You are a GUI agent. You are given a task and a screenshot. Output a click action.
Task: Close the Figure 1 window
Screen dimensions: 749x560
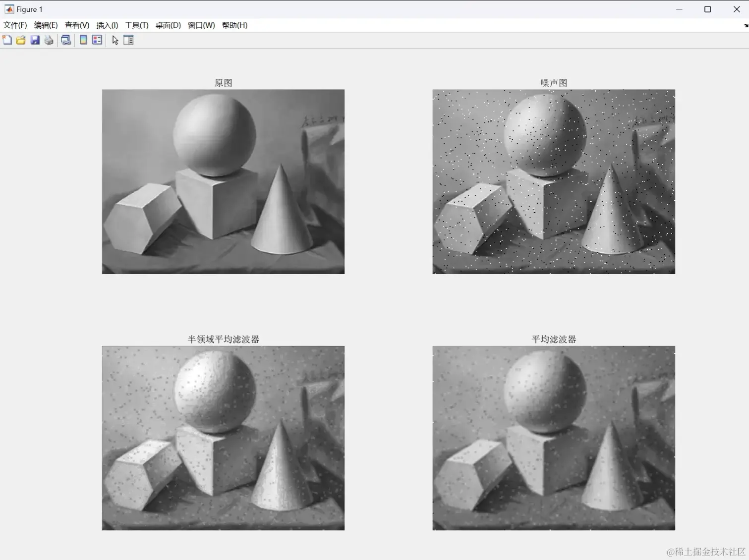[736, 9]
